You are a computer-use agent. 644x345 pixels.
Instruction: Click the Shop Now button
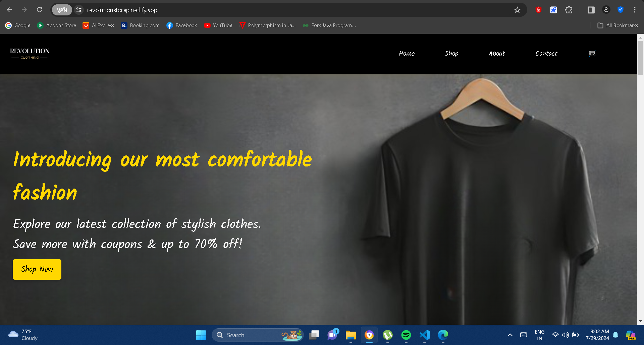click(37, 269)
